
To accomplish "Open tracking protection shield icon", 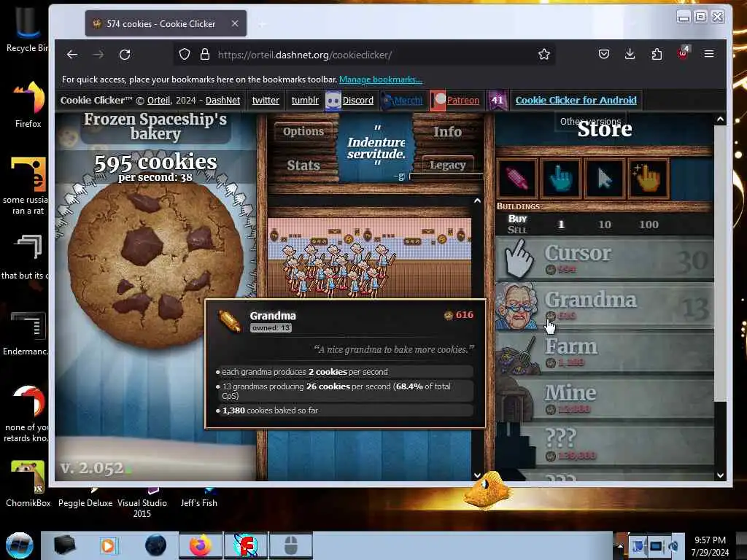I will (x=185, y=54).
